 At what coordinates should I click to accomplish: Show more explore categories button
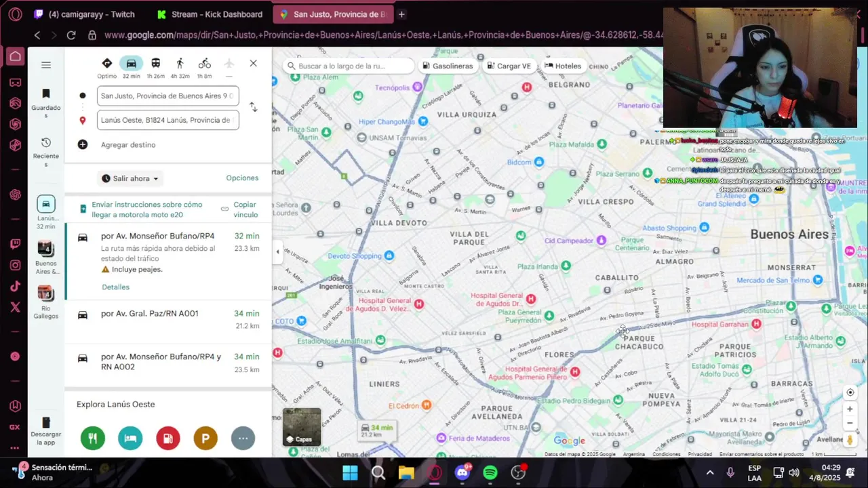243,438
